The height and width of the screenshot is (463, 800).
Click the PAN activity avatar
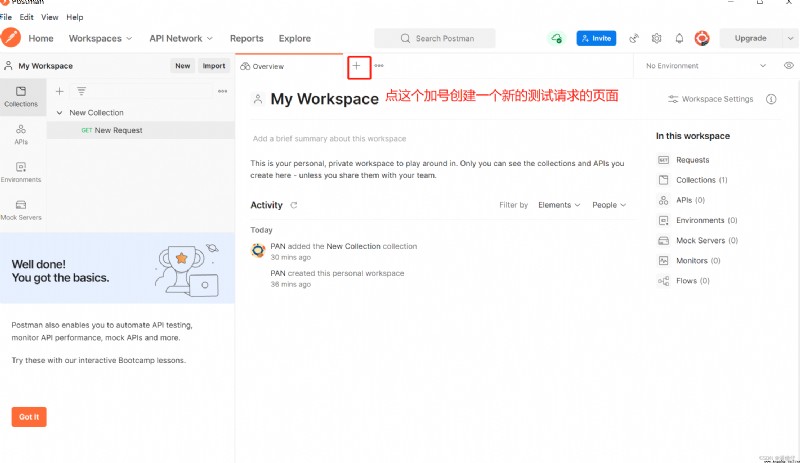(258, 250)
